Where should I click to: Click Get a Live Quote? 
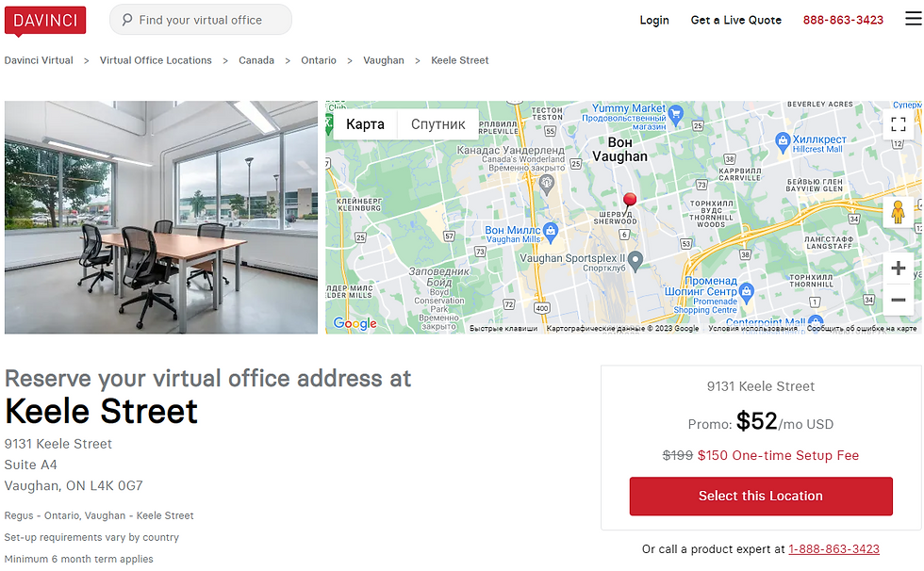pyautogui.click(x=736, y=20)
